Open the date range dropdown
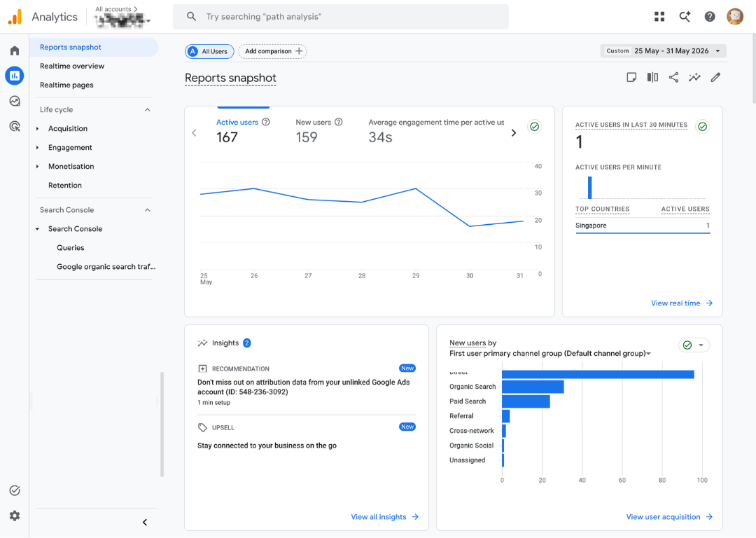This screenshot has width=756, height=538. pos(664,50)
